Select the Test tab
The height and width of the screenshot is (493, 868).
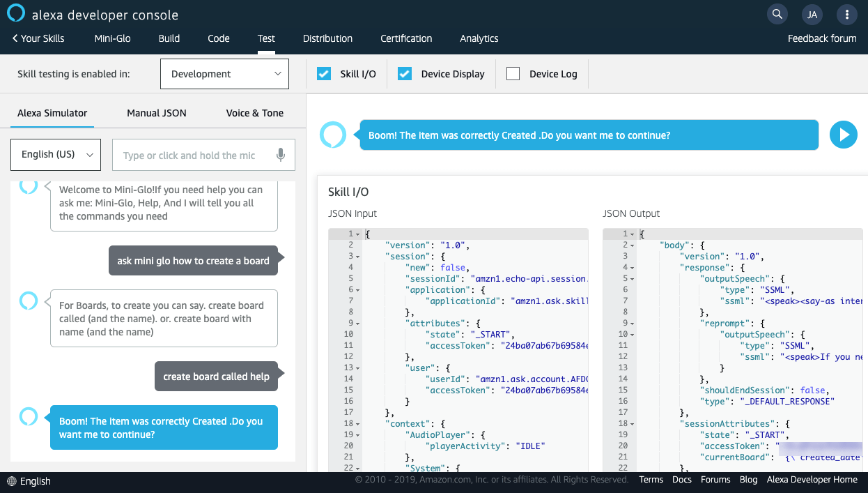pyautogui.click(x=266, y=38)
